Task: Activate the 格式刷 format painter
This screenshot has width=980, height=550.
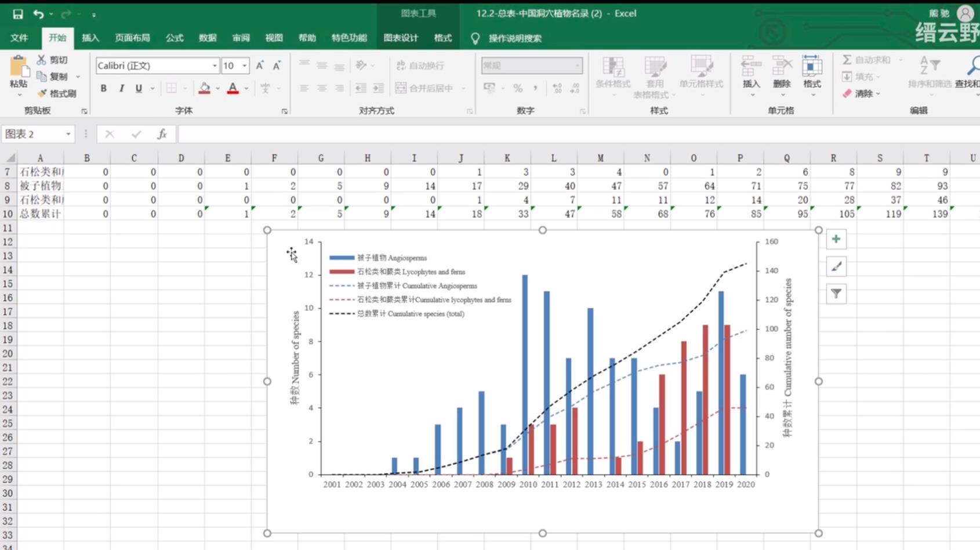Action: point(57,93)
